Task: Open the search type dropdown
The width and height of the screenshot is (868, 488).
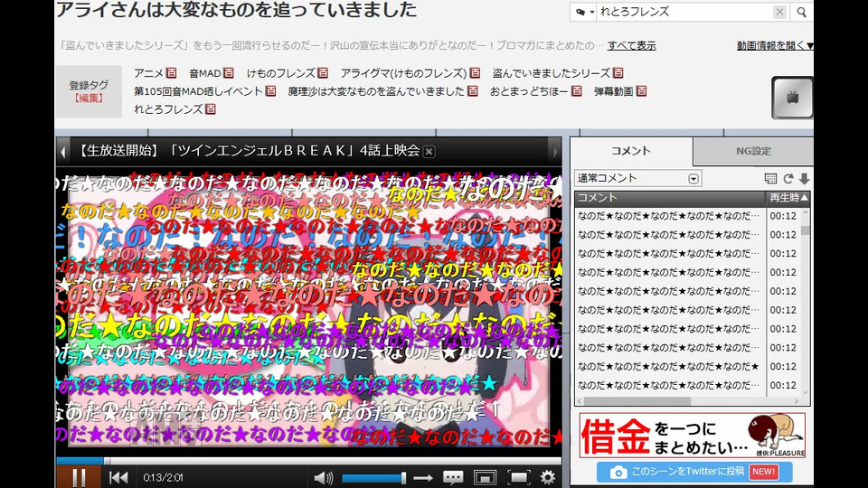Action: tap(584, 12)
